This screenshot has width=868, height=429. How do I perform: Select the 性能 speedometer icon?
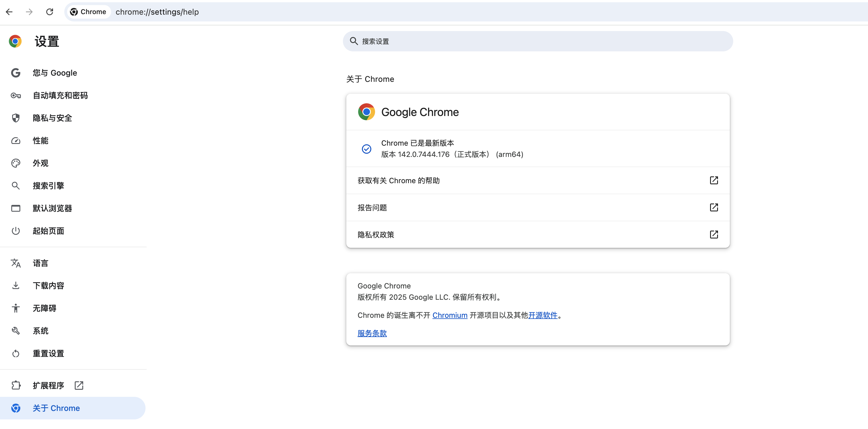16,141
